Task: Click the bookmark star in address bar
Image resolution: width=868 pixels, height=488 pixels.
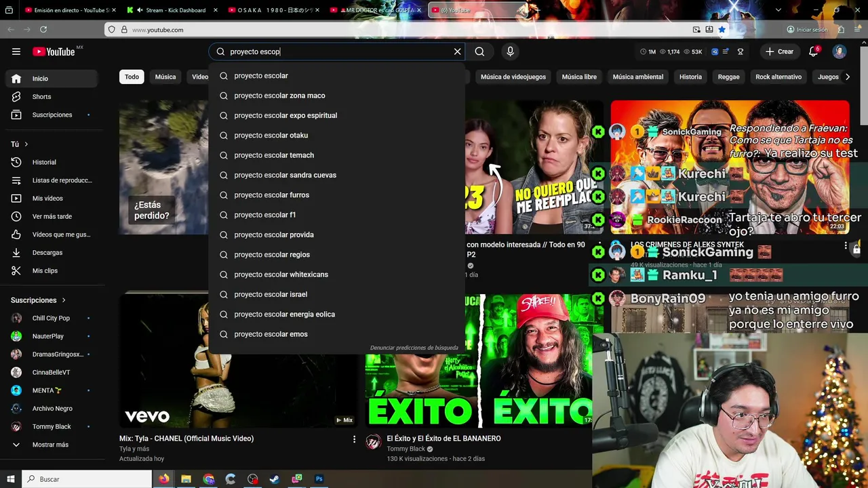Action: pyautogui.click(x=722, y=30)
